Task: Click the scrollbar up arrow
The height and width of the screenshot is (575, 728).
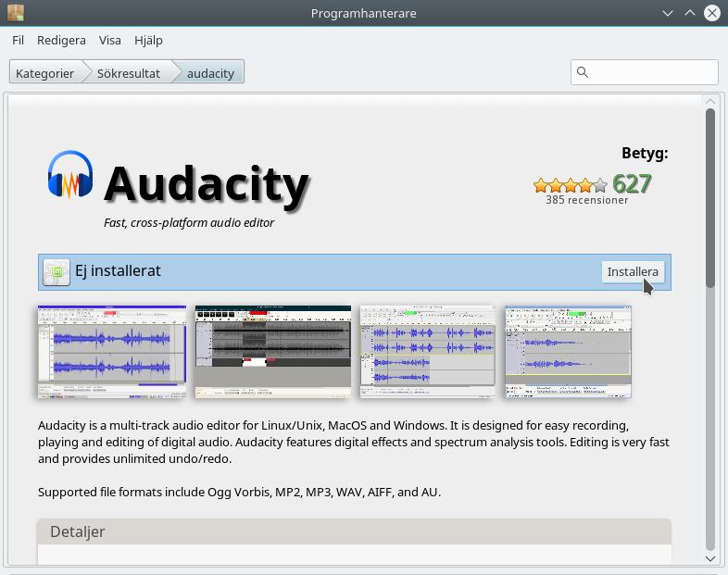Action: point(709,101)
